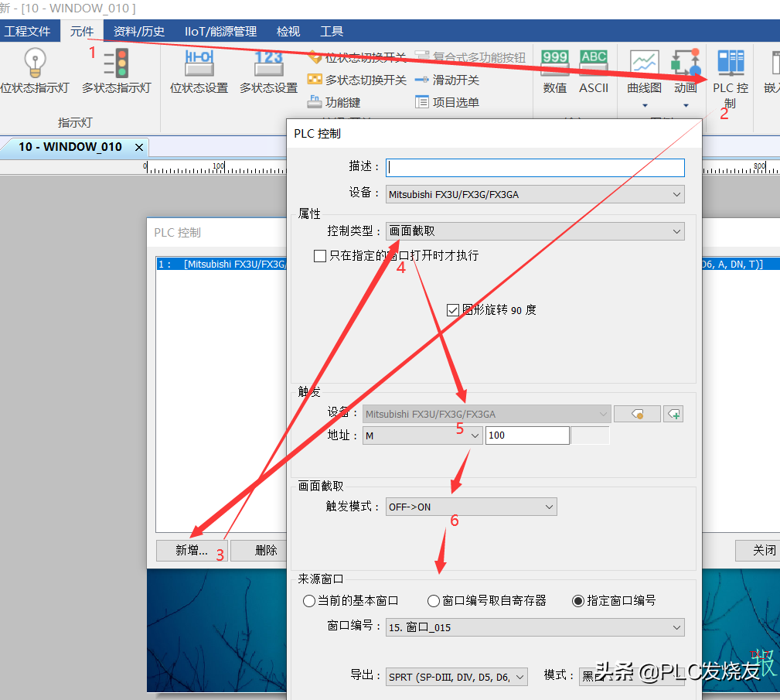This screenshot has width=780, height=700.
Task: Uncheck 图形旋转 90 度 option
Action: pyautogui.click(x=453, y=310)
